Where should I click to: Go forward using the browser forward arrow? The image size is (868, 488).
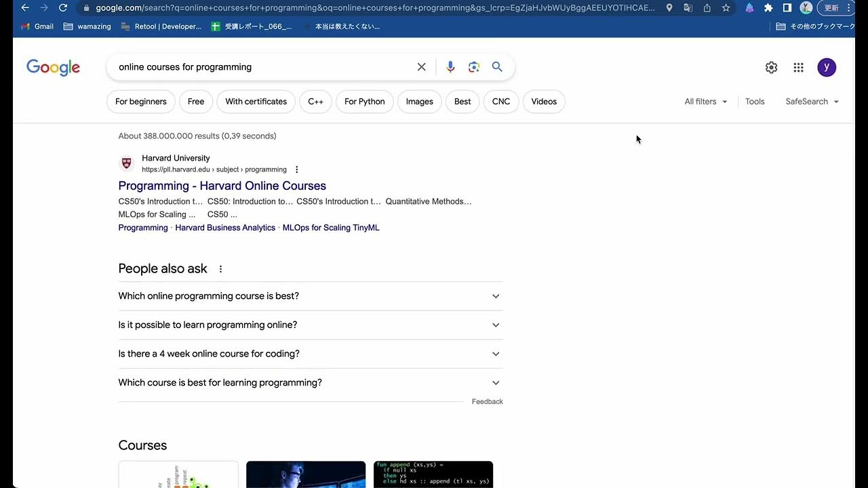[44, 7]
